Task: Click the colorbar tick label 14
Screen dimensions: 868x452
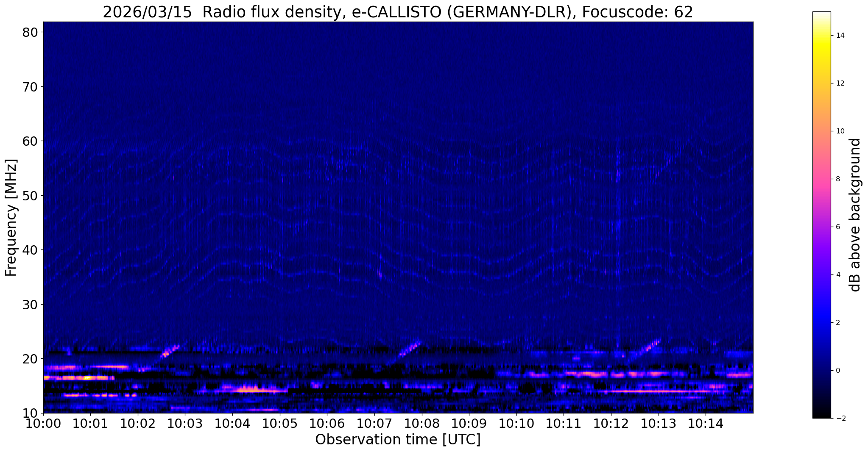Action: coord(840,36)
